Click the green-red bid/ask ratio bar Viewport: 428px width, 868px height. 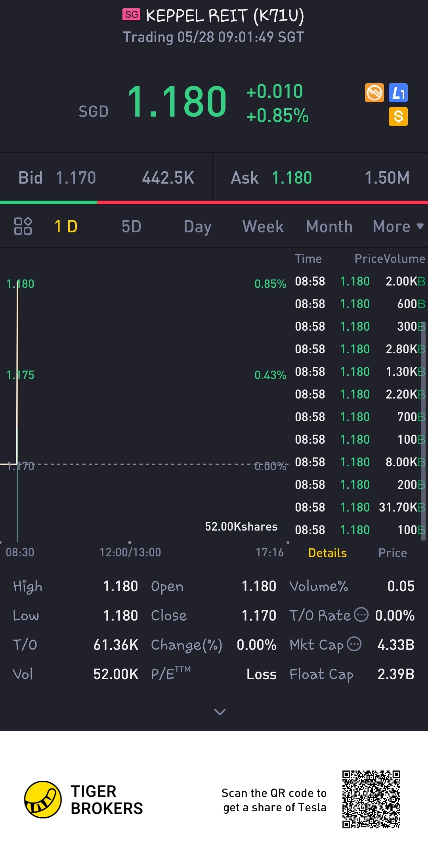pyautogui.click(x=214, y=202)
